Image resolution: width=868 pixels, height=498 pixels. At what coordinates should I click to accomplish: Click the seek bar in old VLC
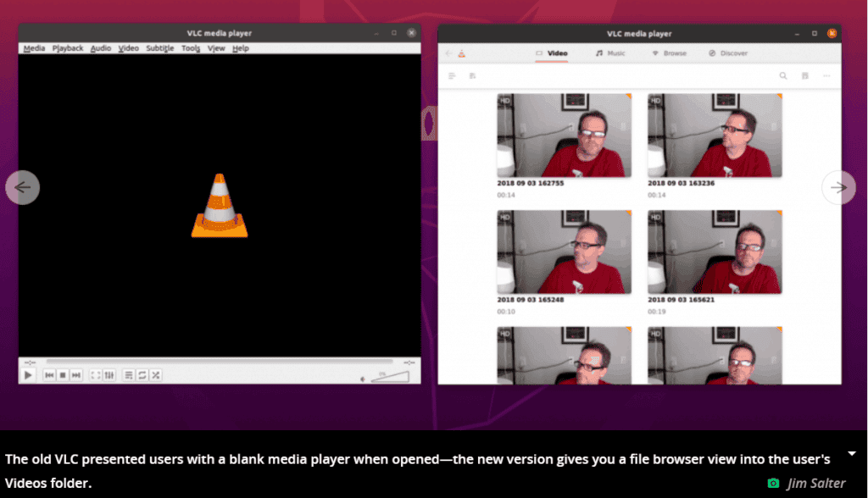220,362
